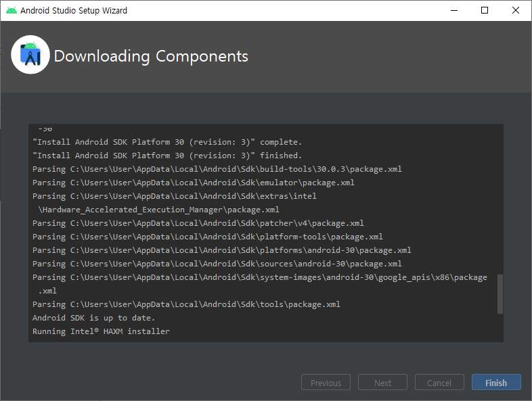Click the log line parsing emulator\package.xml
This screenshot has height=401, width=532.
(194, 183)
